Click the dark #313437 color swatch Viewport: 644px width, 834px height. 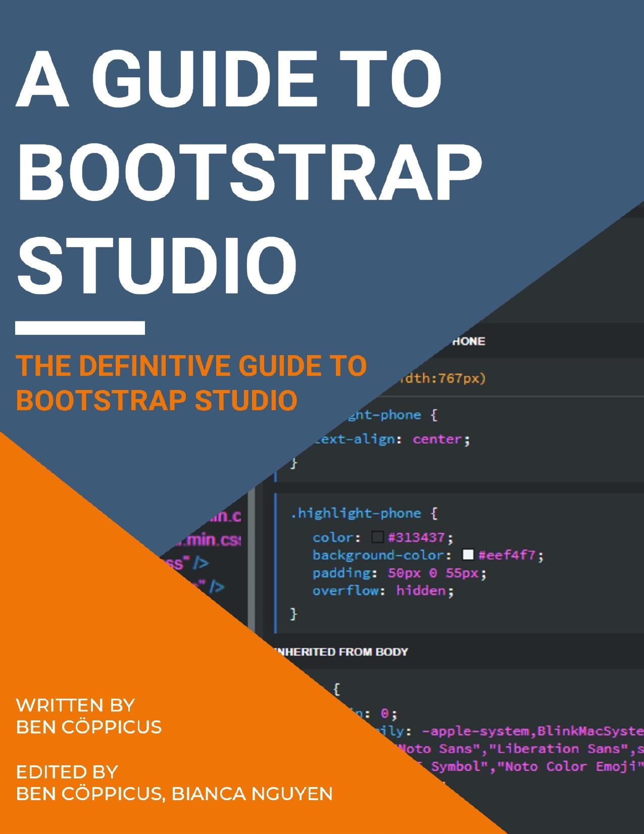[x=378, y=536]
